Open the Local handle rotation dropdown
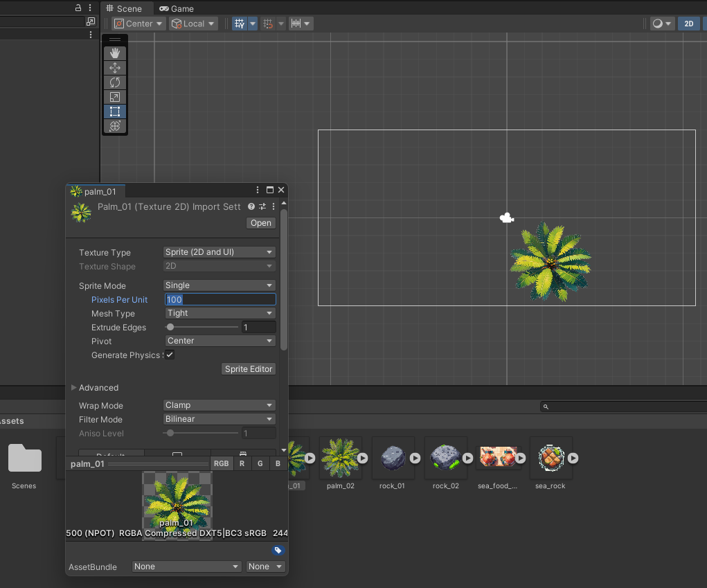The height and width of the screenshot is (588, 707). tap(193, 24)
